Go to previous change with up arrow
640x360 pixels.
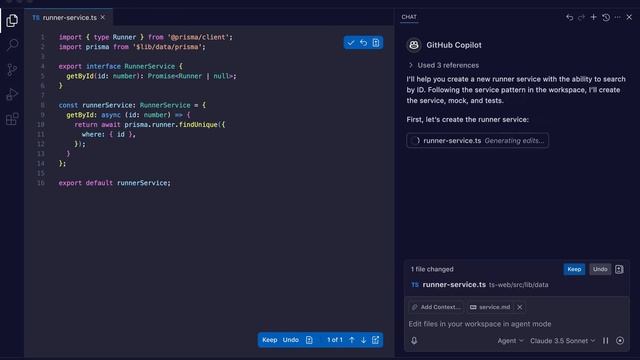coord(351,340)
